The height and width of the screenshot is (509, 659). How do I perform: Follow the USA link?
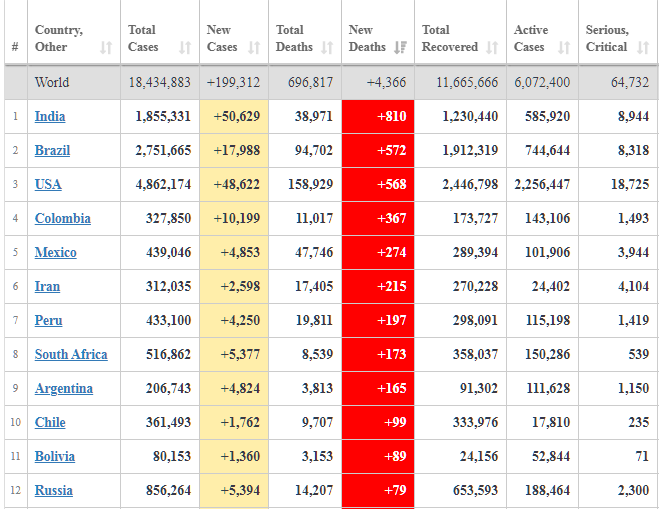[x=48, y=185]
